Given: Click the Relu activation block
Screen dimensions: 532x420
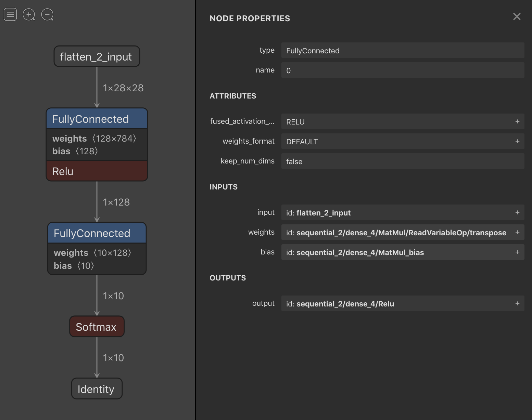Looking at the screenshot, I should (x=97, y=171).
